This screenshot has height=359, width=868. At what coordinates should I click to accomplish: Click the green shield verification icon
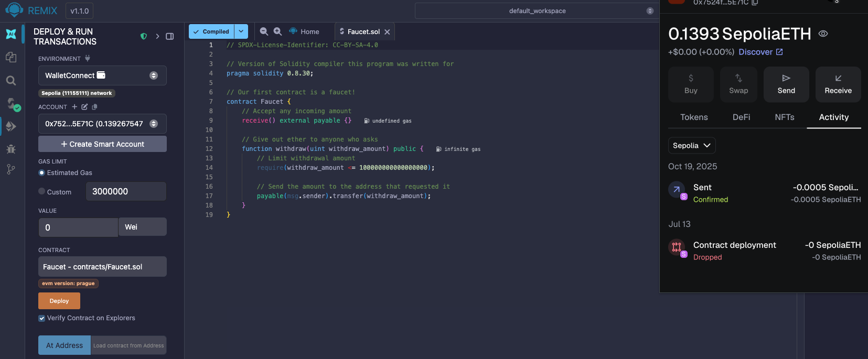pos(144,36)
